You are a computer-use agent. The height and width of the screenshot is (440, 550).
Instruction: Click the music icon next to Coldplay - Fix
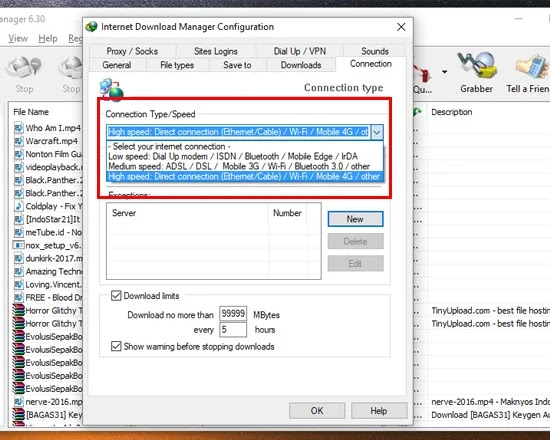coord(19,206)
